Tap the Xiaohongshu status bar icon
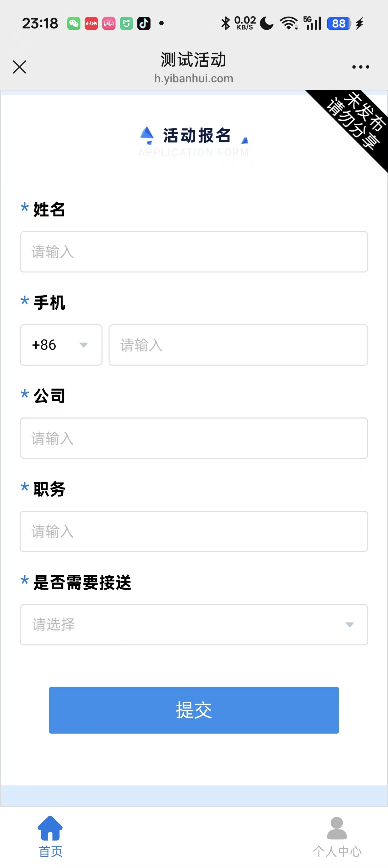 coord(91,23)
